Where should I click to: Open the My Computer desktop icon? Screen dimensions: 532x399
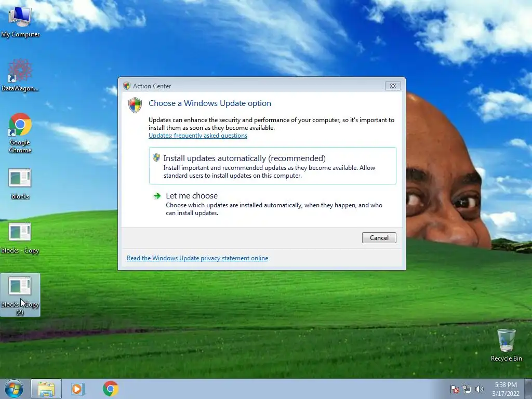pyautogui.click(x=20, y=21)
